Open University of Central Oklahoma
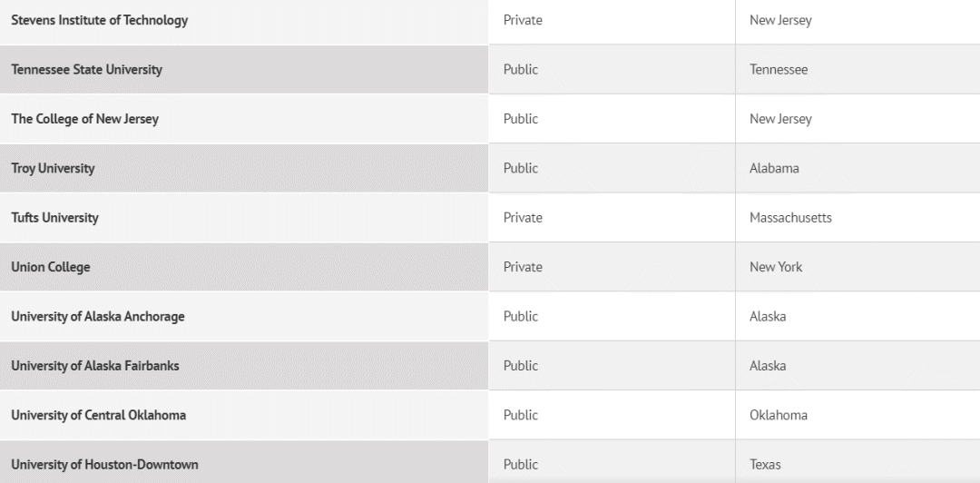Screen dimensions: 980x483 (x=99, y=416)
